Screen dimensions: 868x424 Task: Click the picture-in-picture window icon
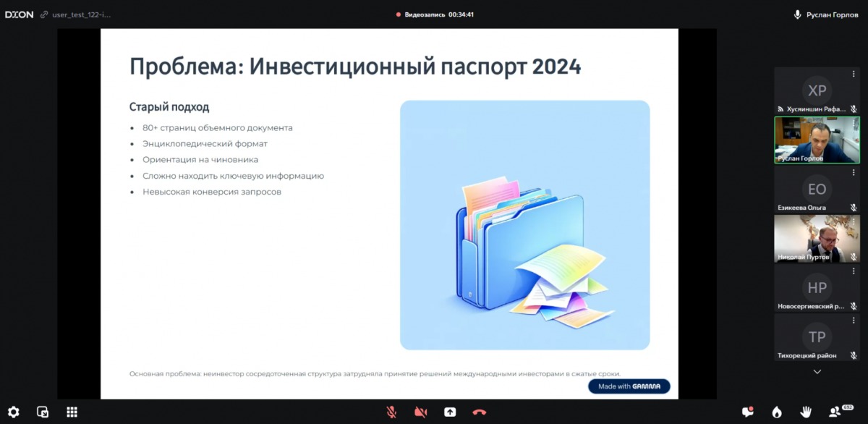click(43, 412)
